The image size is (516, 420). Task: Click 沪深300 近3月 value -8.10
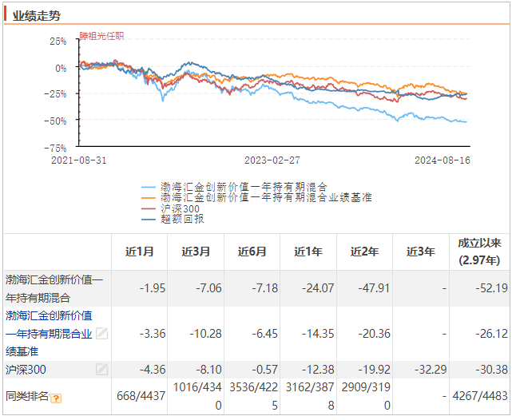[208, 370]
